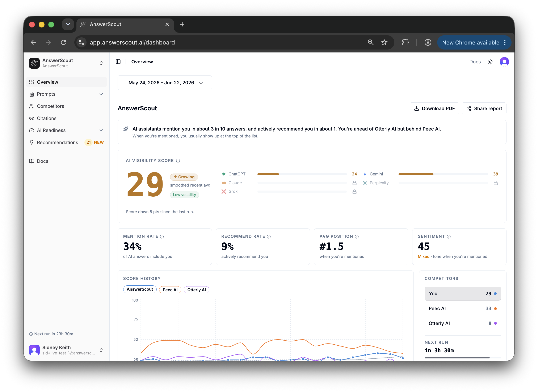Screen dimensions: 538x392
Task: Expand the AI Readiness chevron
Action: (101, 130)
